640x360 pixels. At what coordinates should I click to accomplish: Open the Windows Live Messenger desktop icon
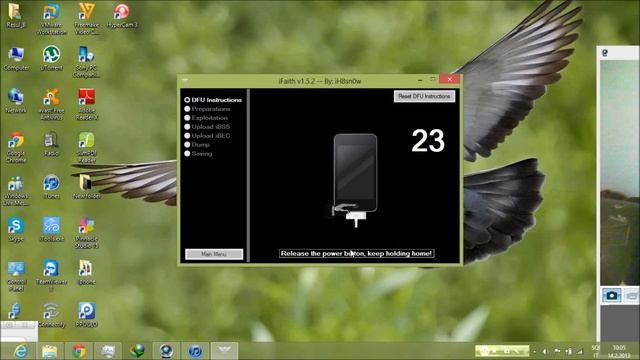pyautogui.click(x=16, y=190)
